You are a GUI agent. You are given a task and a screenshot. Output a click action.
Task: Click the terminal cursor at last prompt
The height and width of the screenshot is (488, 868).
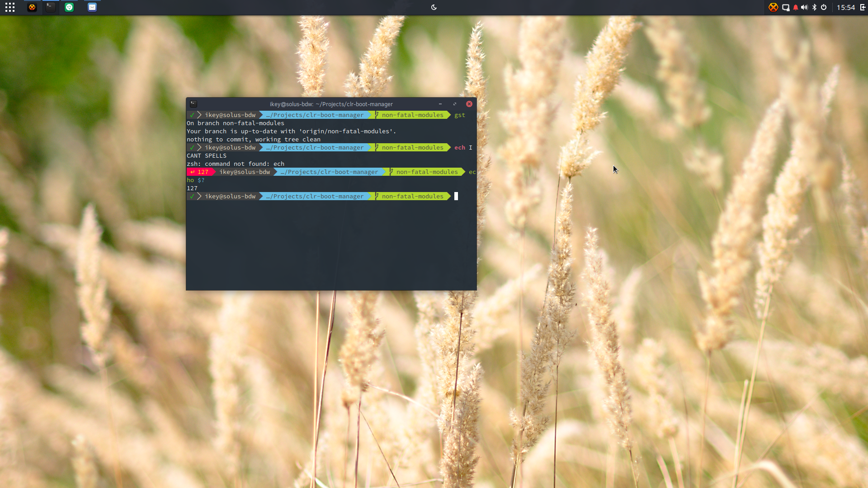click(456, 196)
